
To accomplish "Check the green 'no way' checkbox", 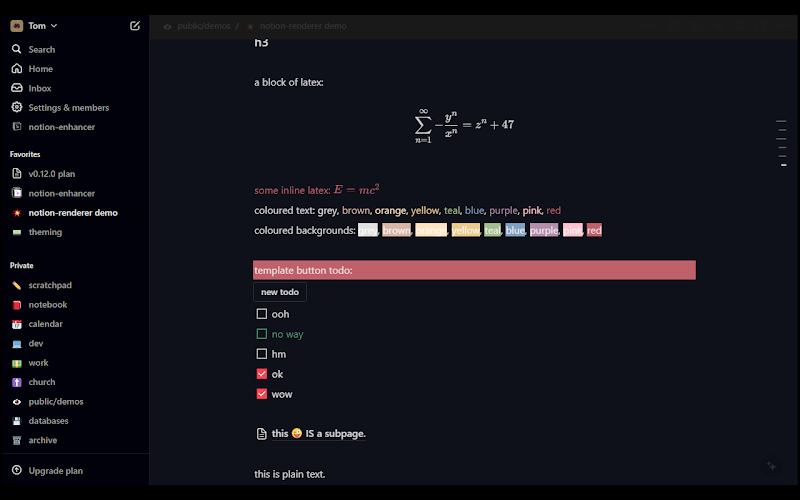I will coord(262,334).
